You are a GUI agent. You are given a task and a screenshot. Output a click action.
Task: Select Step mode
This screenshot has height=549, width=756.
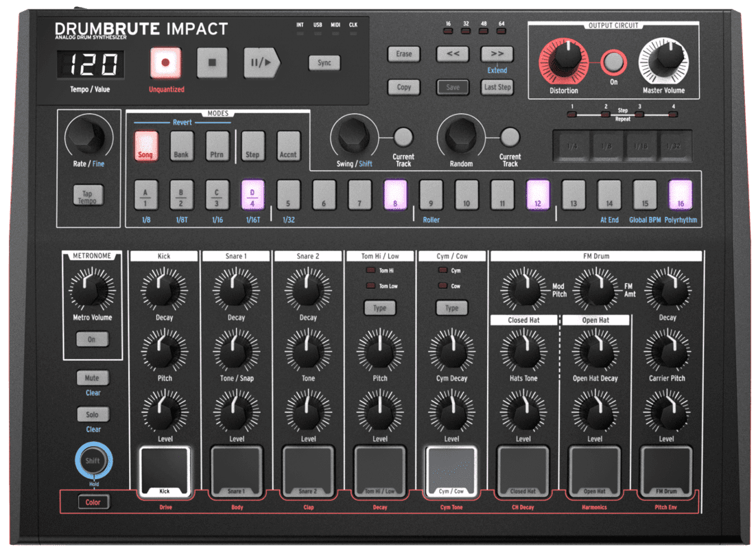(252, 146)
